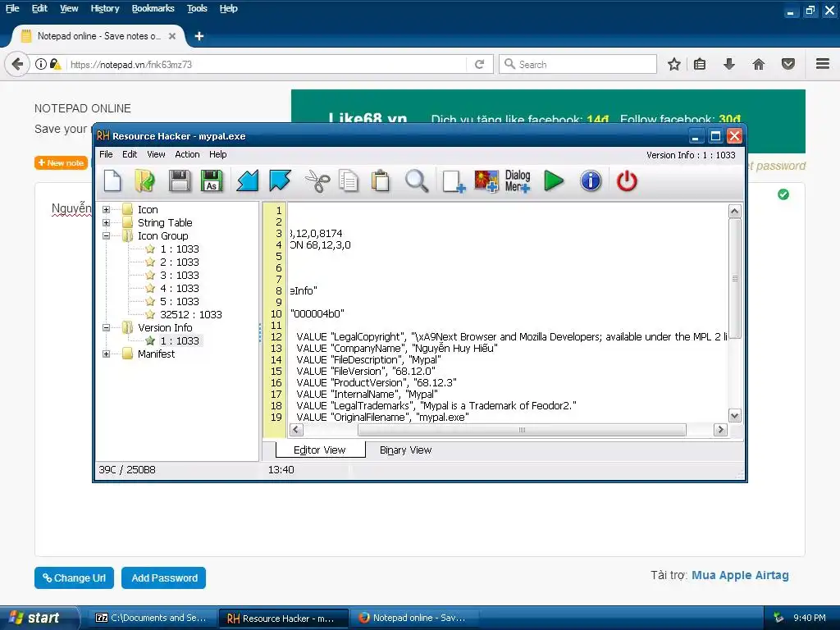Save with the grey floppy disk icon

coord(180,180)
